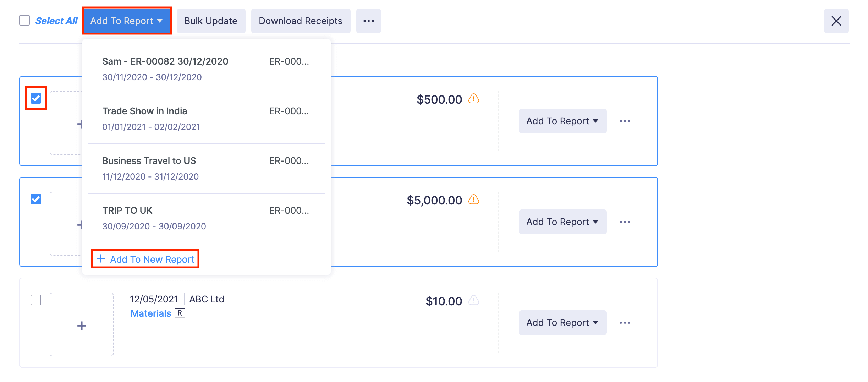The width and height of the screenshot is (868, 382).
Task: Click the Materials category link
Action: pos(150,313)
